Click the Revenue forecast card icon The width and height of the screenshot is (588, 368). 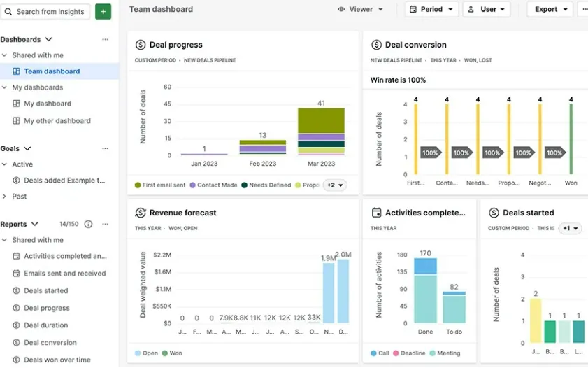coord(141,213)
